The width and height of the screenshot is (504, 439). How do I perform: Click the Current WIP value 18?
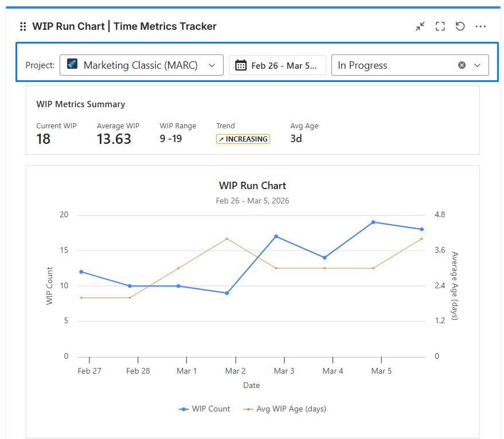click(x=44, y=139)
